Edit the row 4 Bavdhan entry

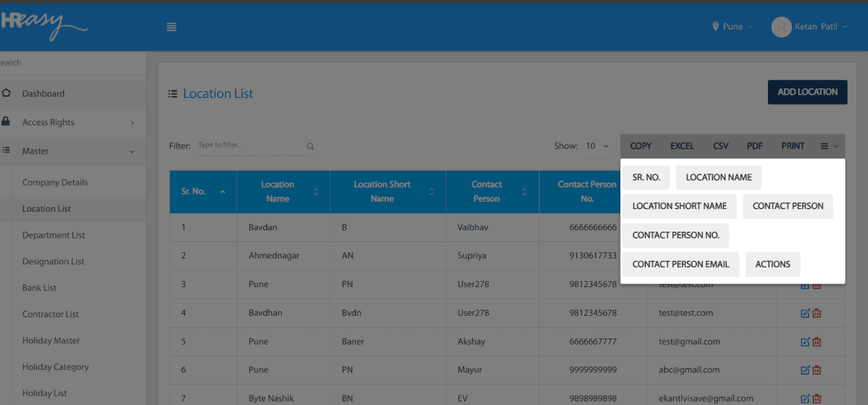pyautogui.click(x=805, y=313)
